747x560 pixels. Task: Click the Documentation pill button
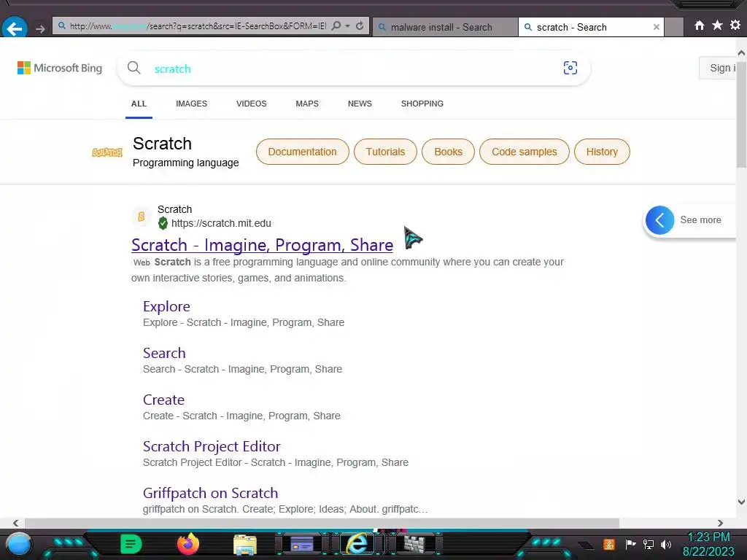(x=303, y=152)
